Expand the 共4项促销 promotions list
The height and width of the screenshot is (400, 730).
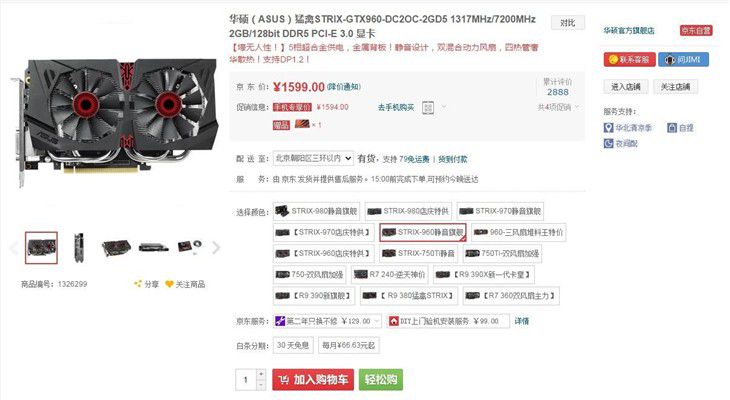(x=559, y=107)
